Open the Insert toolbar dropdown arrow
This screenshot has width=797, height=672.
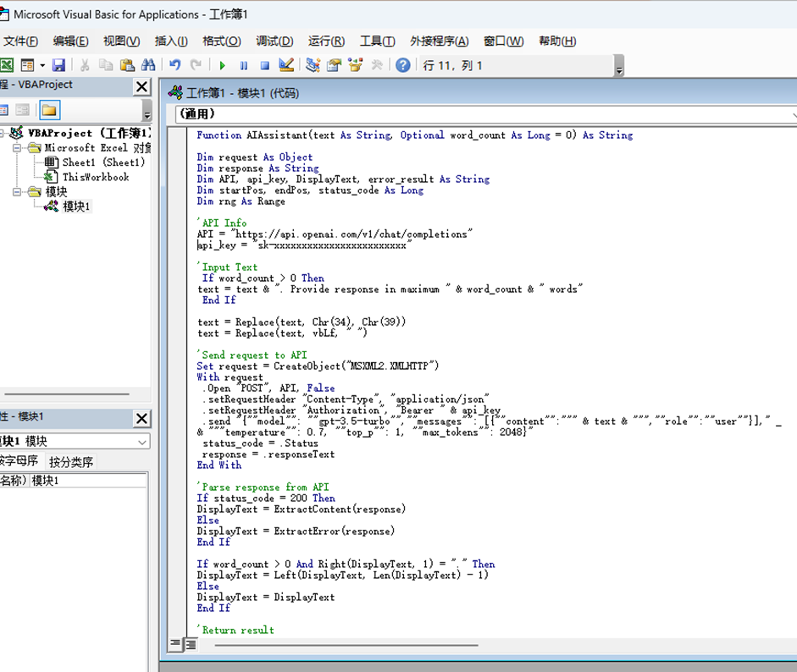(x=41, y=64)
